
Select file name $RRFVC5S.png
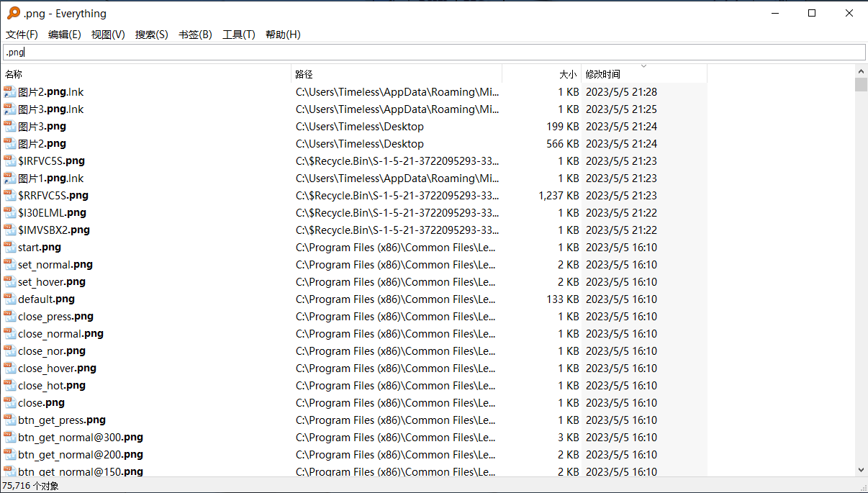tap(53, 195)
